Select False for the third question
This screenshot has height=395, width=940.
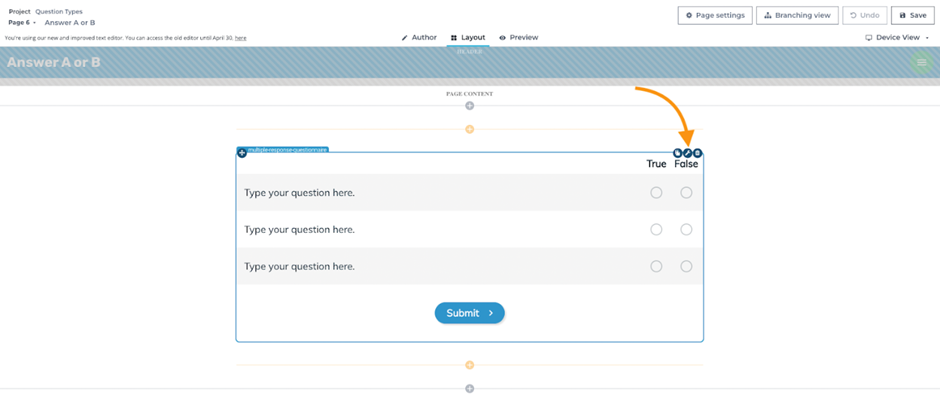point(686,266)
